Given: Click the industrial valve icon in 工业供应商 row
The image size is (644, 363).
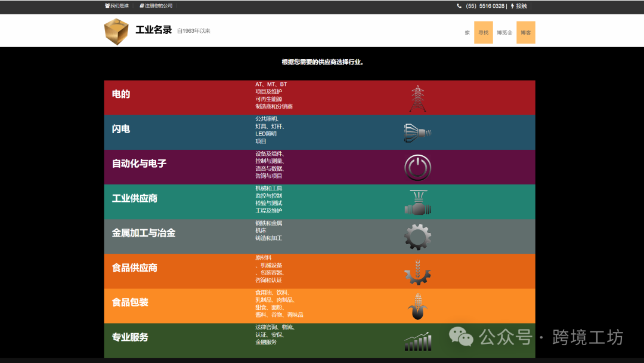Looking at the screenshot, I should (417, 202).
